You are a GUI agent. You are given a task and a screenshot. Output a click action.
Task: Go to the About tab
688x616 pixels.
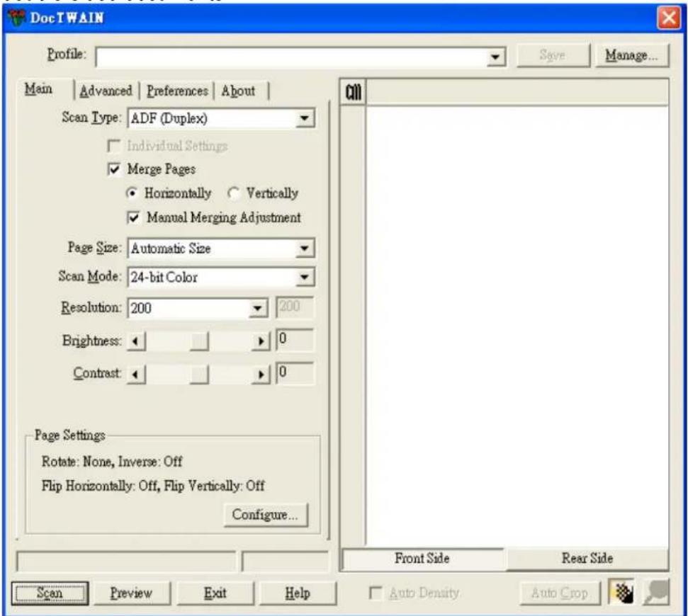(238, 91)
